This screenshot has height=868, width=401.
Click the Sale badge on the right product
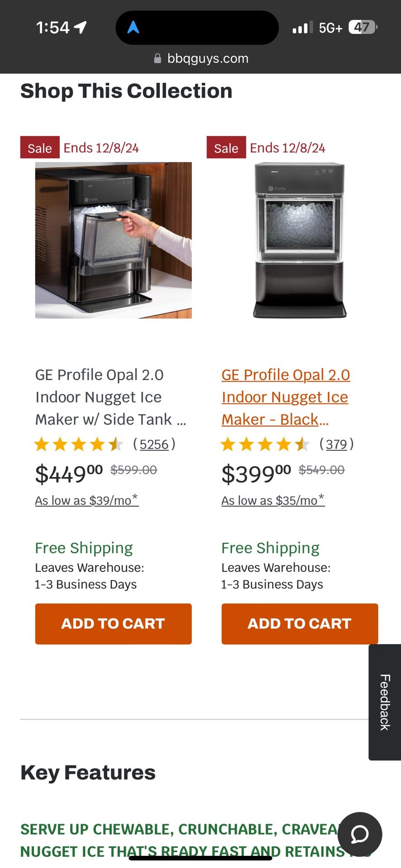click(226, 147)
